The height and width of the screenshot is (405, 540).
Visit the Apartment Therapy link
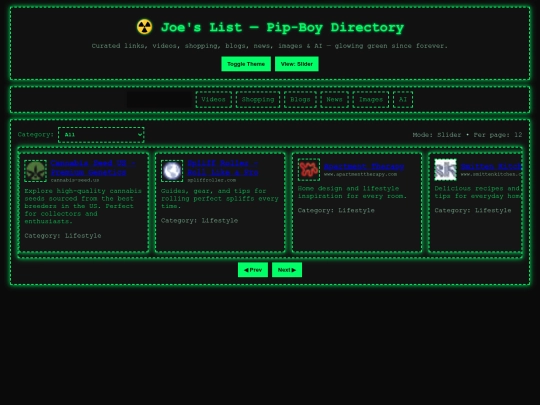click(364, 166)
